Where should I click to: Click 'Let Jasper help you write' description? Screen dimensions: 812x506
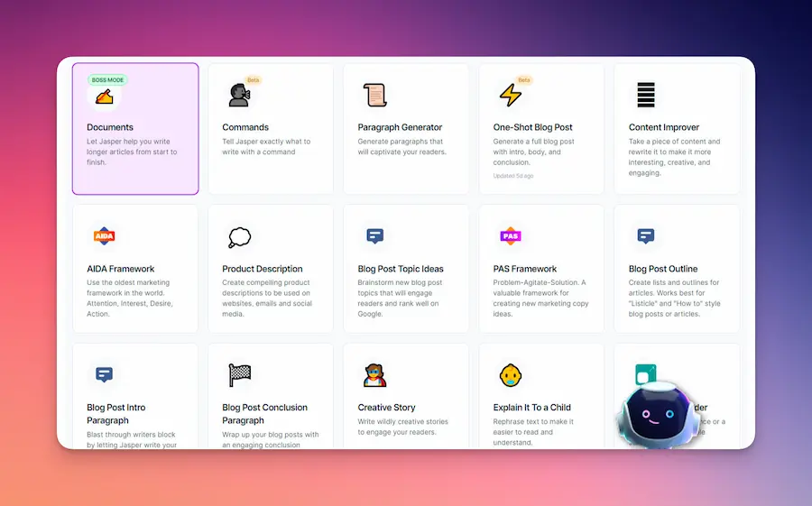coord(132,152)
